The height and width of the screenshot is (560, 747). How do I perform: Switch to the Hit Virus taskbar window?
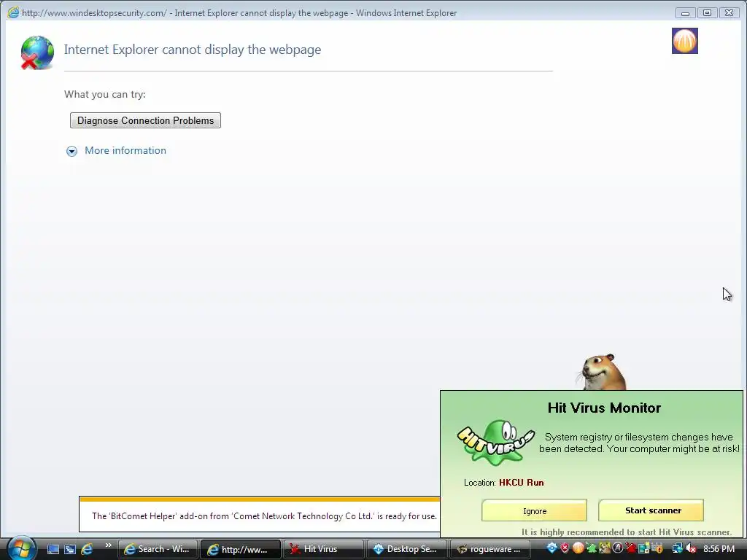tap(323, 549)
